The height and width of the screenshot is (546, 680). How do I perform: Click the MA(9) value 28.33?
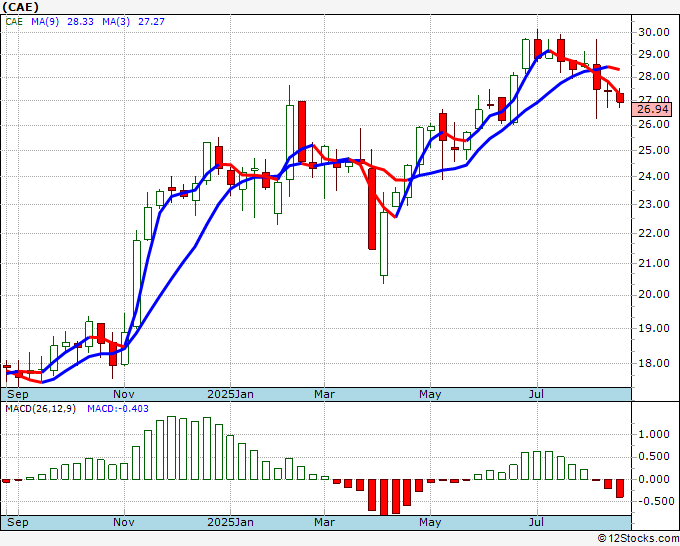[x=80, y=21]
